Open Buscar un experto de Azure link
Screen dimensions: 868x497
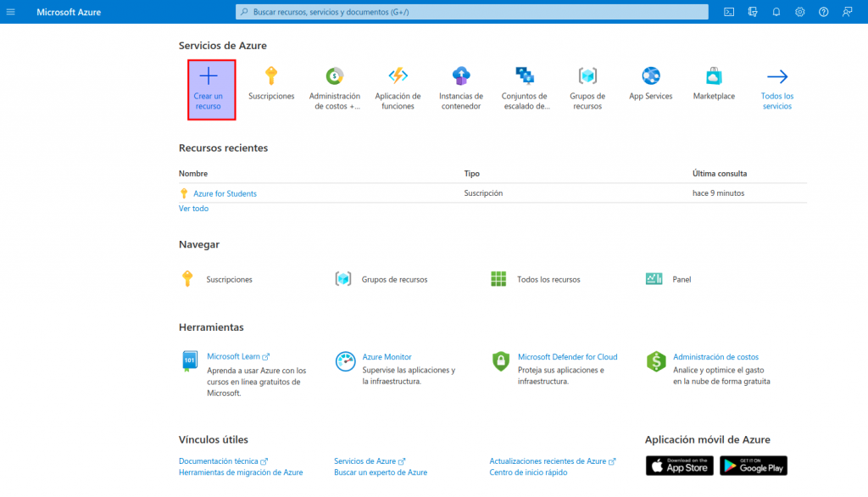(x=381, y=472)
